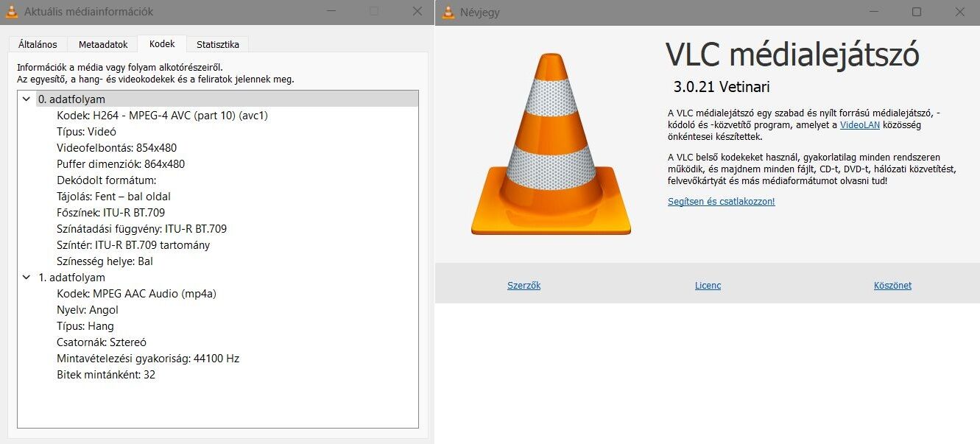Select the Mintavételezési gyakoriság: 44100 Hz row
This screenshot has width=980, height=444.
coord(218,358)
